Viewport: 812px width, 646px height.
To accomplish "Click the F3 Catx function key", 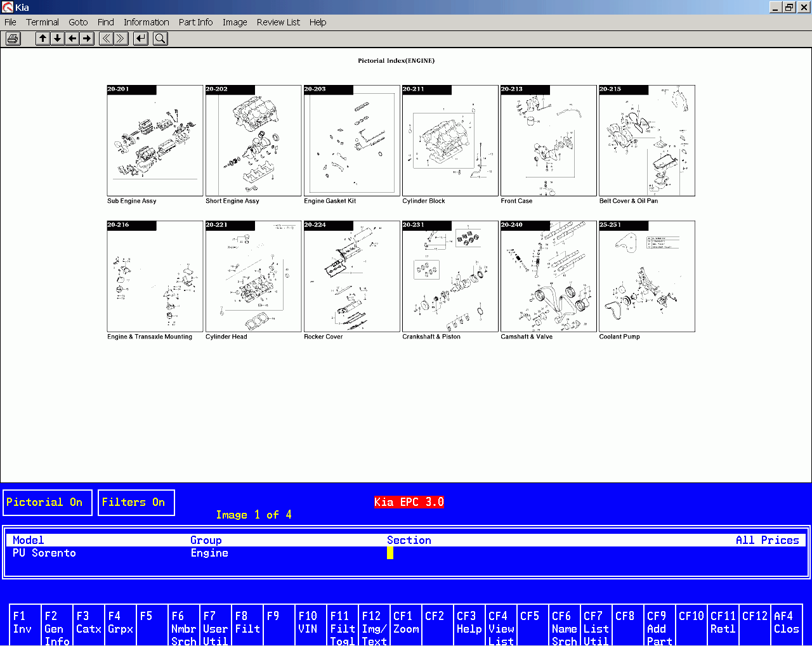I will coord(89,626).
